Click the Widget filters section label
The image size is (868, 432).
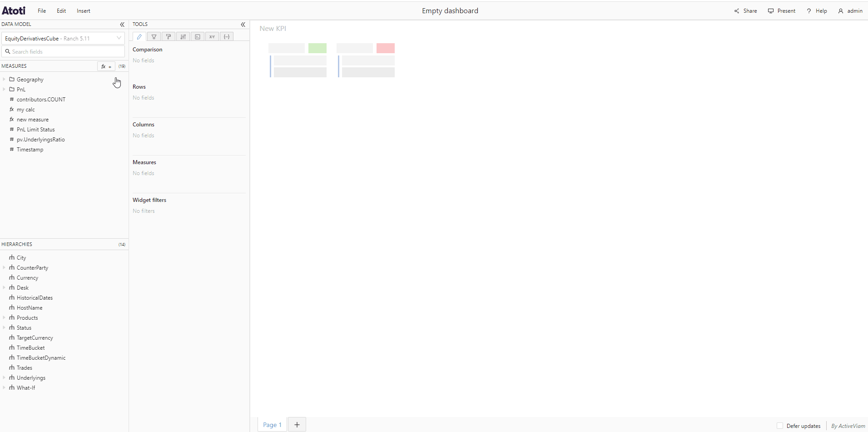149,200
